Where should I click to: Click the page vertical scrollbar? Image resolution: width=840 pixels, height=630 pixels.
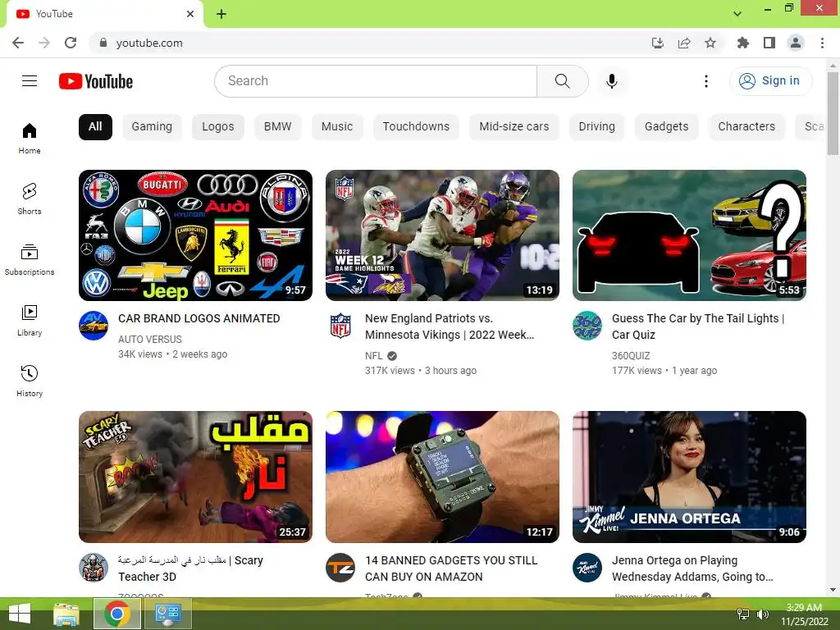(833, 113)
